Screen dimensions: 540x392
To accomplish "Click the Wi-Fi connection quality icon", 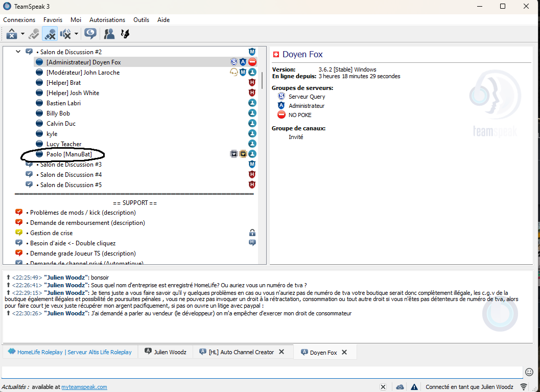I will [524, 387].
